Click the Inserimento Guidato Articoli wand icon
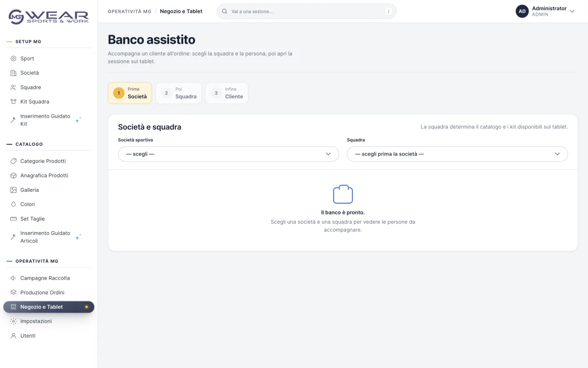 pyautogui.click(x=13, y=237)
